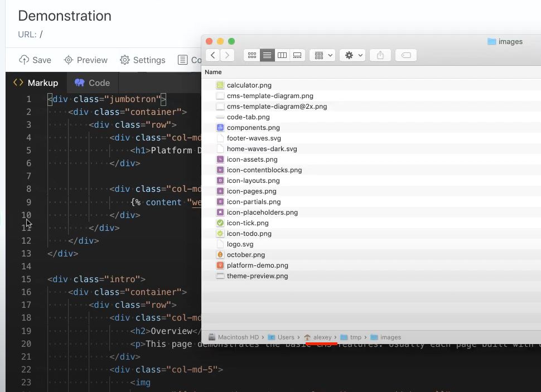Click the h2 Overview code line
Image resolution: width=541 pixels, height=392 pixels.
(166, 331)
